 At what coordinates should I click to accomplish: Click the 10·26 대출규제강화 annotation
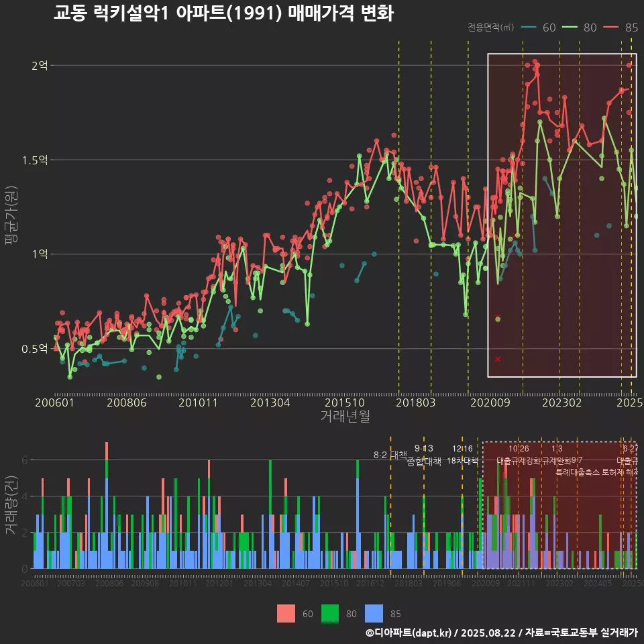[x=519, y=454]
